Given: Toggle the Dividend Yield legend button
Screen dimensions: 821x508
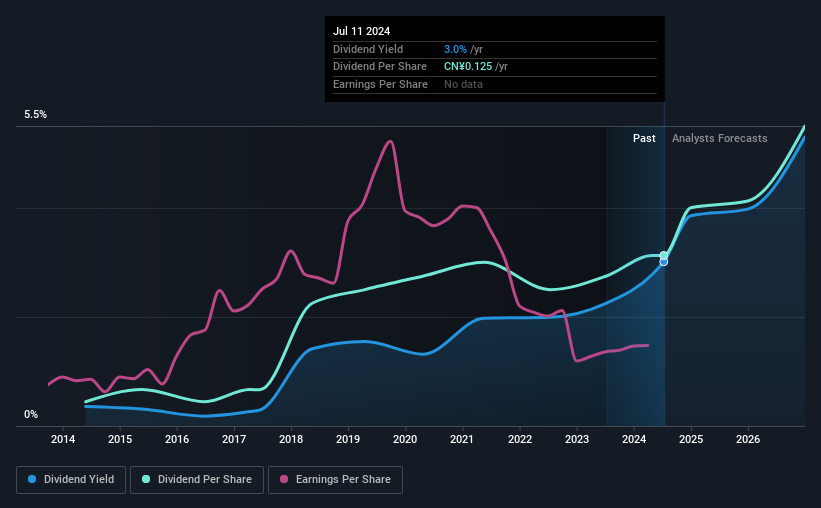Looking at the screenshot, I should tap(71, 480).
